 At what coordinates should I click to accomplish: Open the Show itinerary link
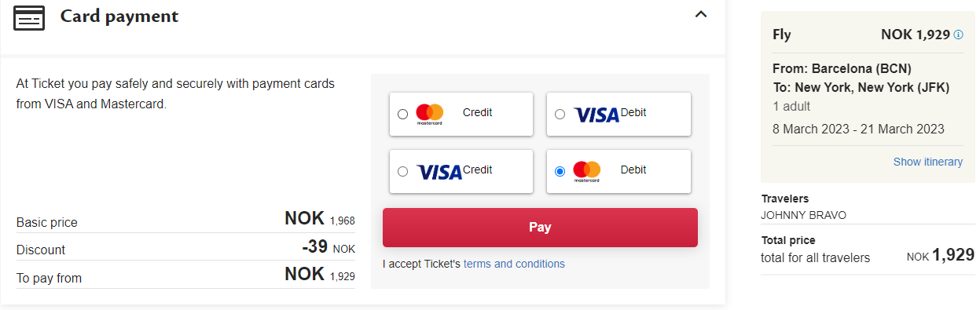click(927, 162)
